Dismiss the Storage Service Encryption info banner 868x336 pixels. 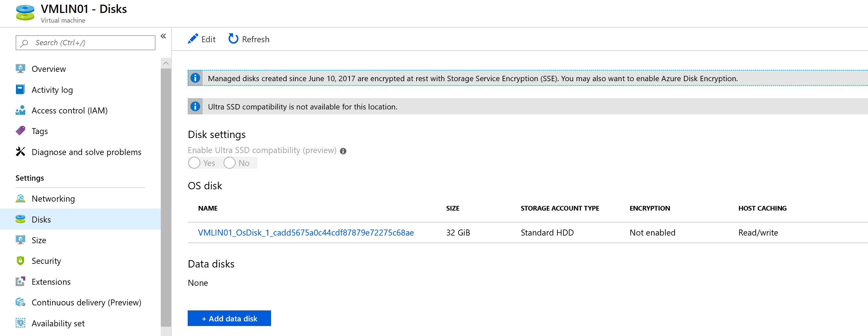(x=195, y=78)
